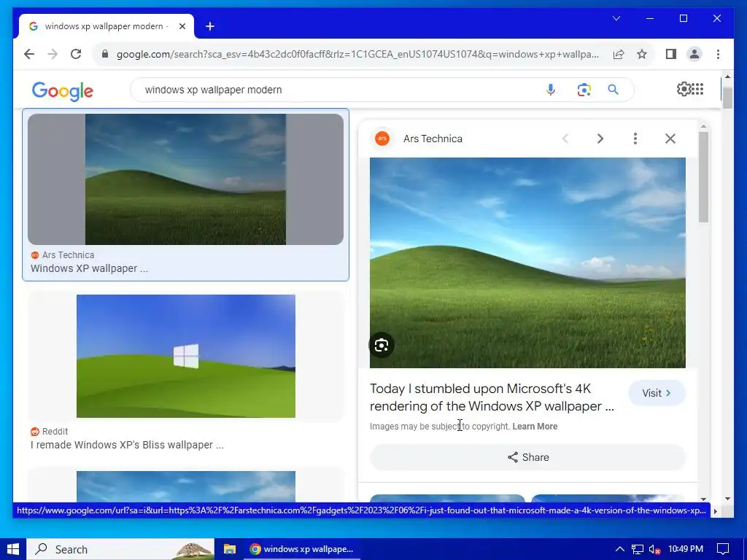
Task: Open the Chrome profile avatar icon
Action: (694, 54)
